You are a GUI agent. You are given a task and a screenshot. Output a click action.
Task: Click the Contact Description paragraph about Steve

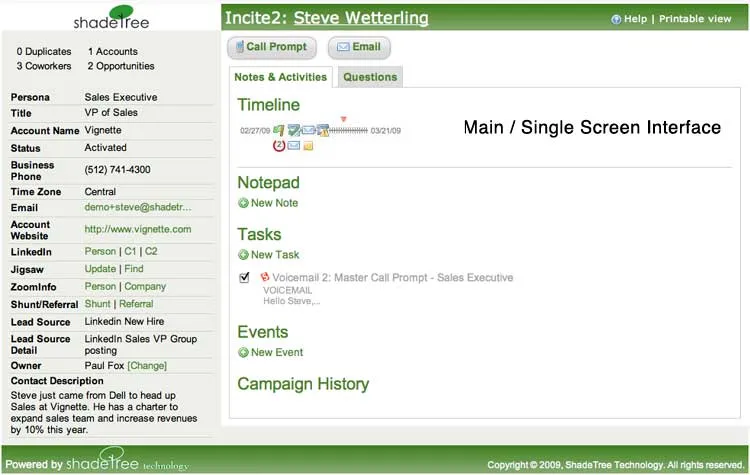[x=104, y=413]
